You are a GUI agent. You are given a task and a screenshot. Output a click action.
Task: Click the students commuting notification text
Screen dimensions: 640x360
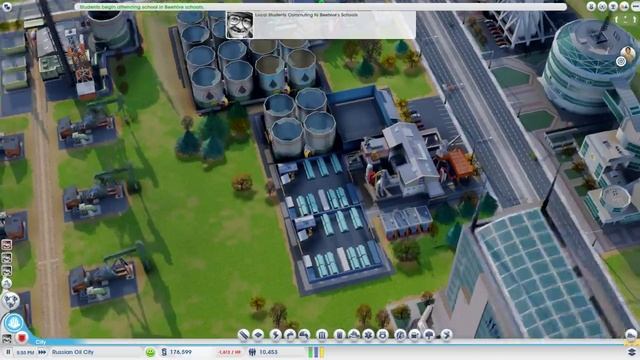pos(306,15)
